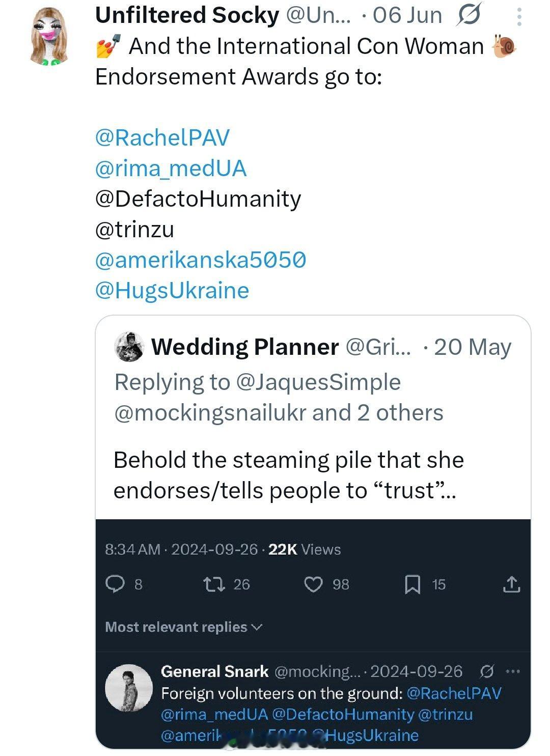
Task: Open Wedding Planner's small avatar
Action: tap(129, 347)
